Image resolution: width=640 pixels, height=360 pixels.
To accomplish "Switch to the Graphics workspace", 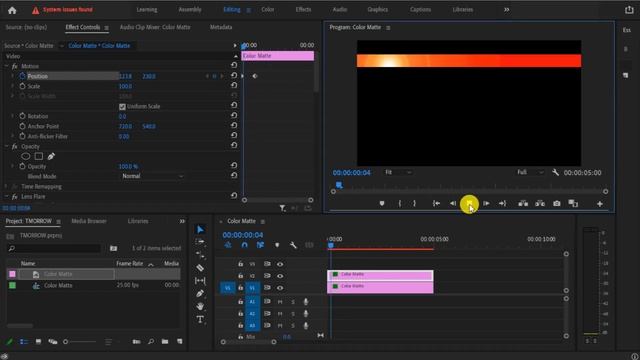I will click(378, 9).
